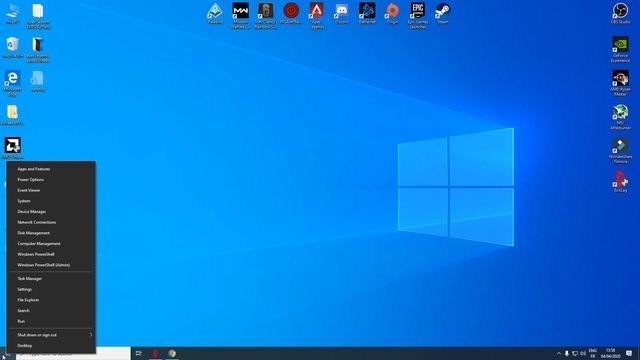Show hidden system tray icons
The width and height of the screenshot is (640, 360).
(x=559, y=353)
